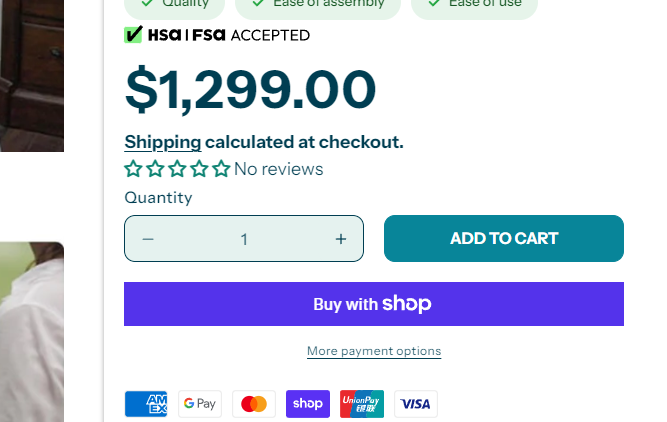Click the quantity number input field
667x422 pixels.
tap(244, 239)
